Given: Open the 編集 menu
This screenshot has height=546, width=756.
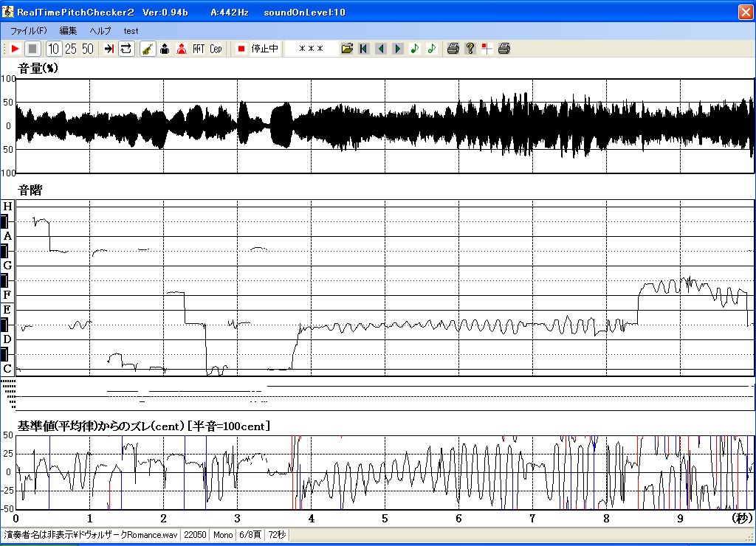Looking at the screenshot, I should pos(68,31).
